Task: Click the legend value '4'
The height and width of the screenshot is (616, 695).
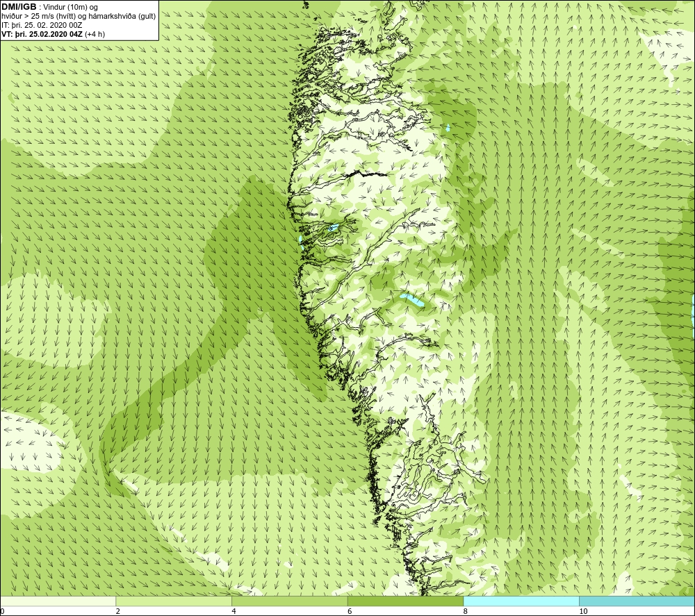Action: tap(234, 612)
